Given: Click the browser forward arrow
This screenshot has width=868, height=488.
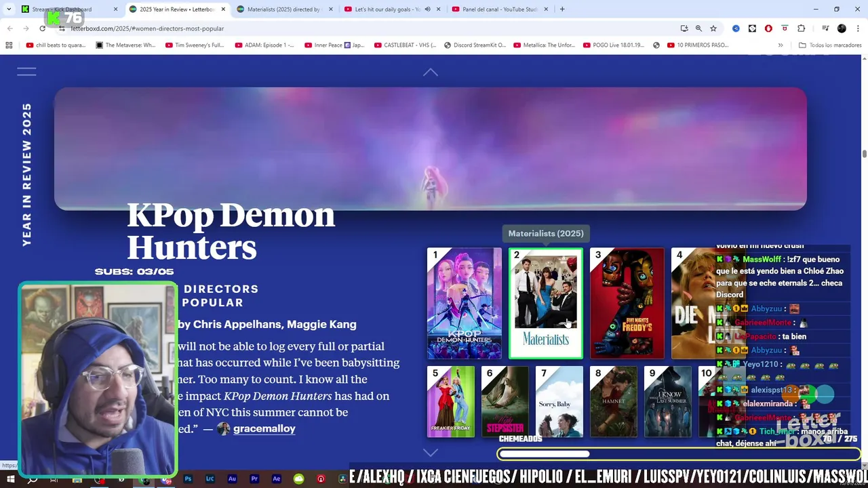Looking at the screenshot, I should click(x=26, y=28).
